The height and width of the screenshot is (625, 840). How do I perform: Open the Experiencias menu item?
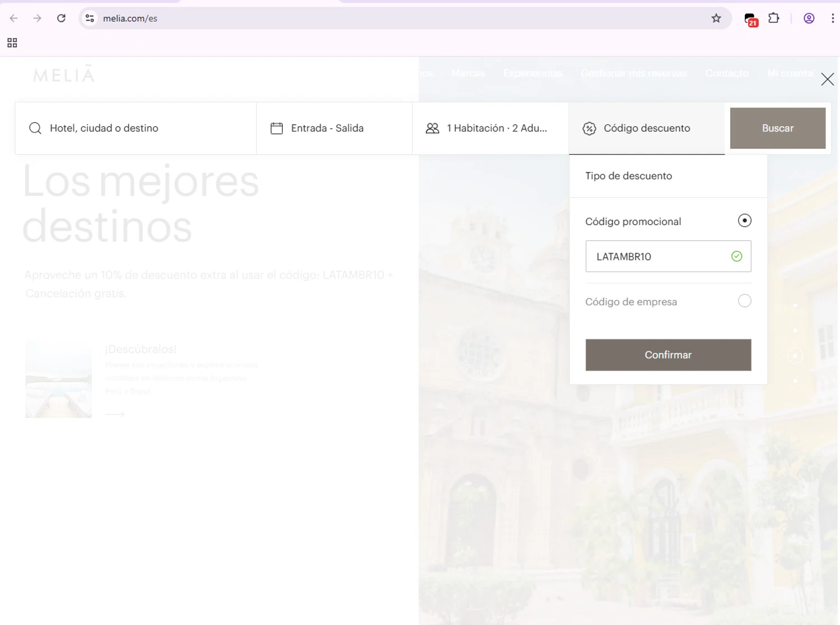point(533,73)
